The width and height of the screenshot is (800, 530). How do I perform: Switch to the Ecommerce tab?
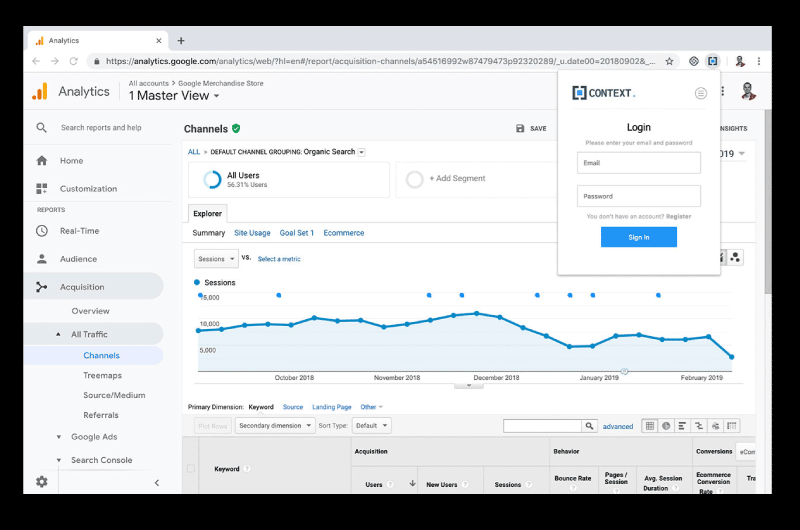343,233
